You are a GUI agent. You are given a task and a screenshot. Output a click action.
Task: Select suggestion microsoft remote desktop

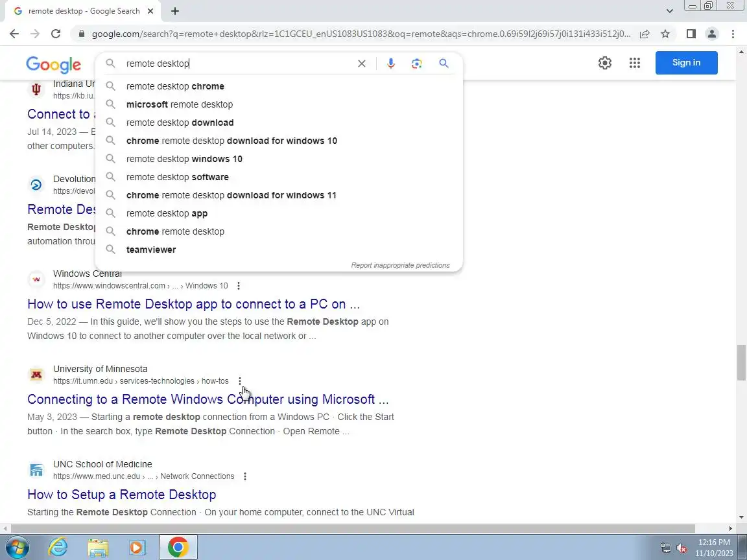[279, 104]
